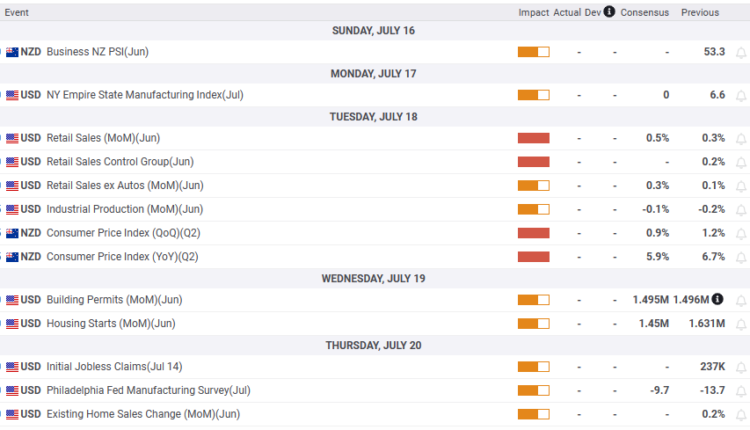Click the US flag beside Retail Sales (MoM)
The width and height of the screenshot is (750, 430).
point(12,138)
